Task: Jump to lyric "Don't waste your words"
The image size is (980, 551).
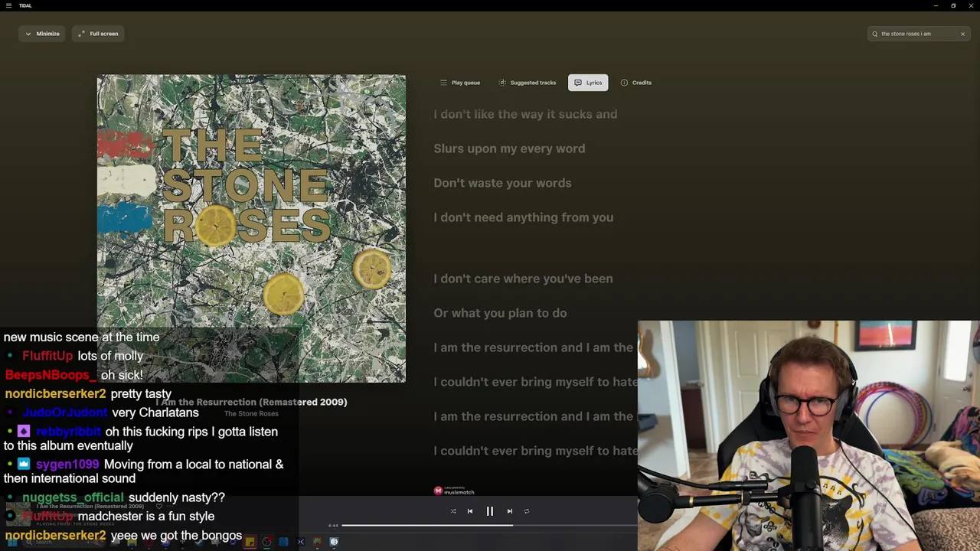Action: pyautogui.click(x=502, y=183)
